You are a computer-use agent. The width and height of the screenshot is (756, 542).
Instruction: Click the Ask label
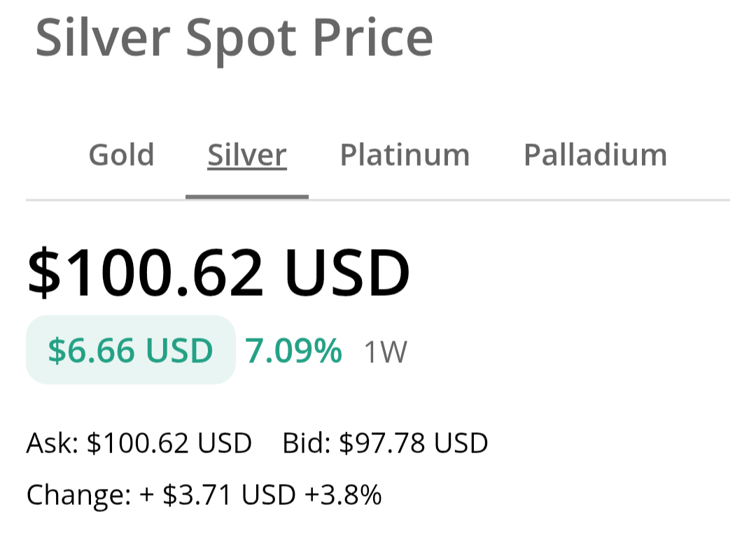(52, 443)
